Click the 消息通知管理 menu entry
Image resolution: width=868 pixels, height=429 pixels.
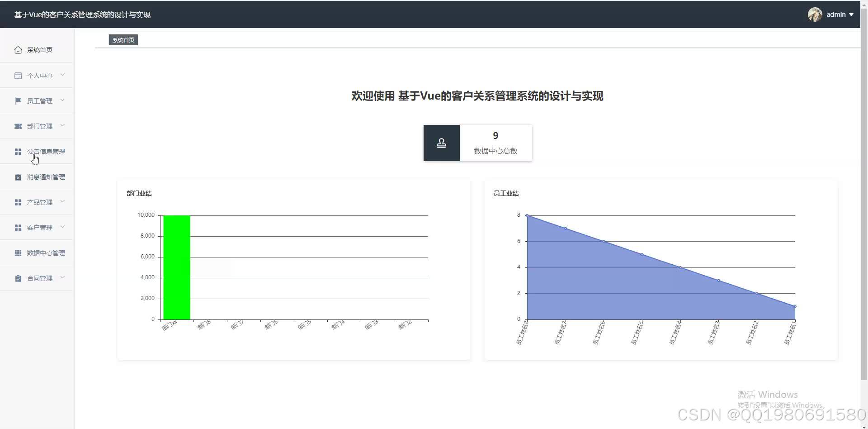coord(46,176)
